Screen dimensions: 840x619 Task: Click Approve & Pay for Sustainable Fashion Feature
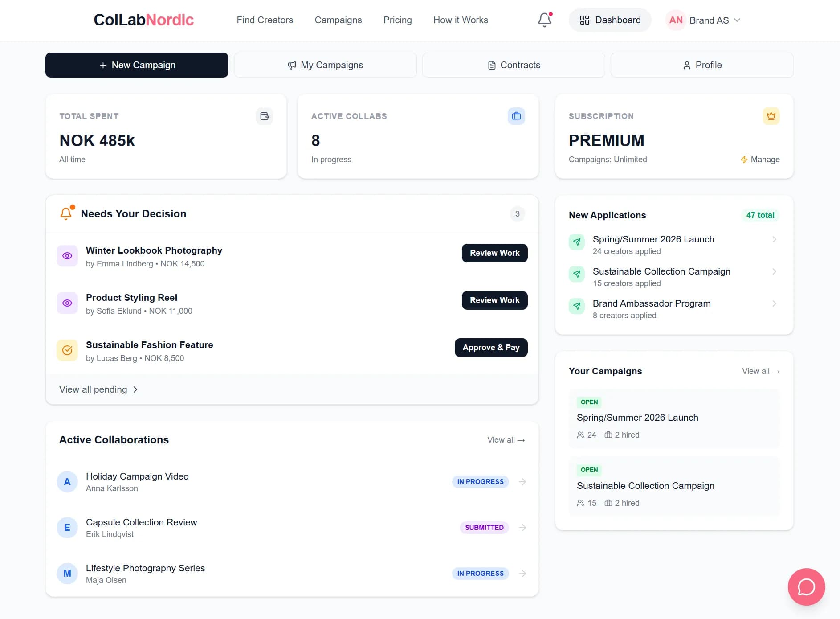click(x=491, y=347)
